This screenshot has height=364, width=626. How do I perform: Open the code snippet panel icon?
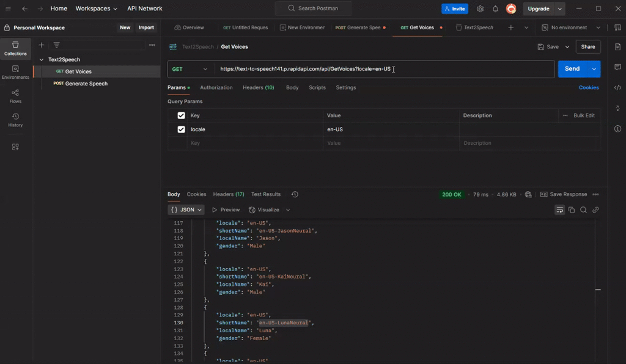coord(617,88)
